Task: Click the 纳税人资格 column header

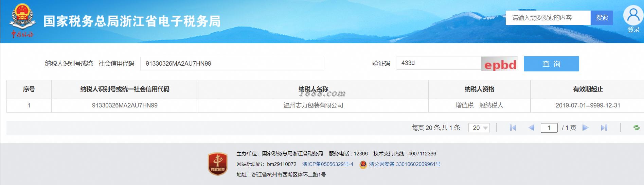Action: pyautogui.click(x=479, y=89)
